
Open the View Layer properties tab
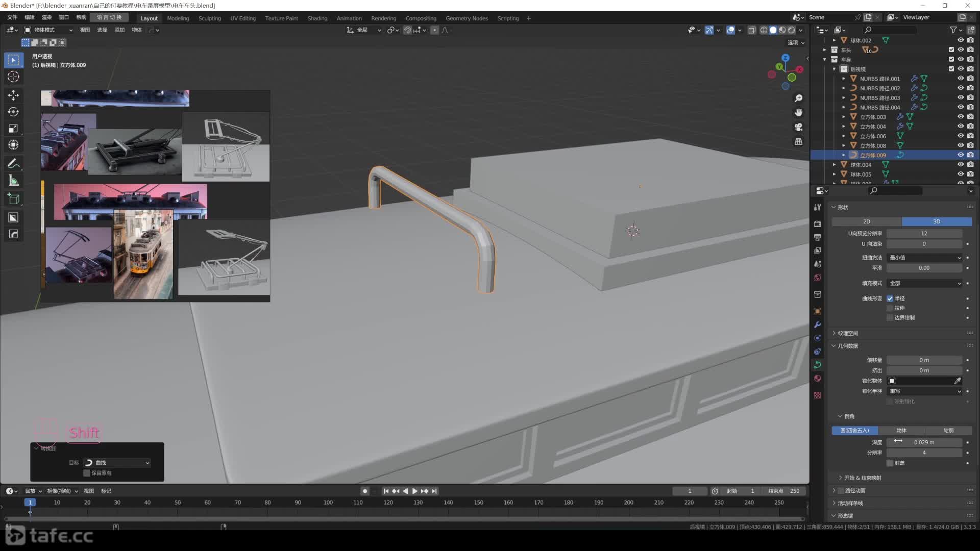pos(818,251)
